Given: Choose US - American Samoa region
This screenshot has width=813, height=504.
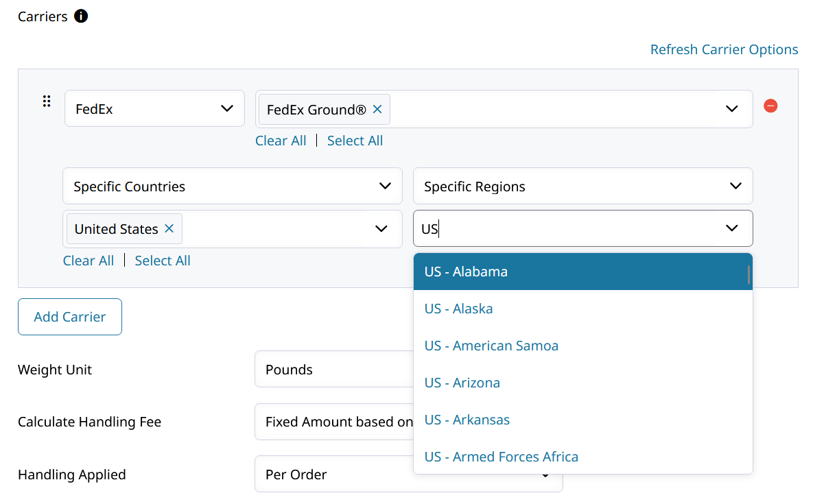Looking at the screenshot, I should [582, 346].
